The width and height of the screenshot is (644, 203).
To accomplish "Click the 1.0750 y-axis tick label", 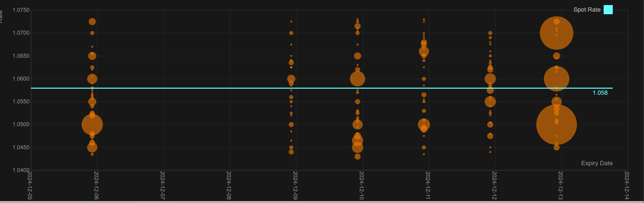I will (21, 10).
